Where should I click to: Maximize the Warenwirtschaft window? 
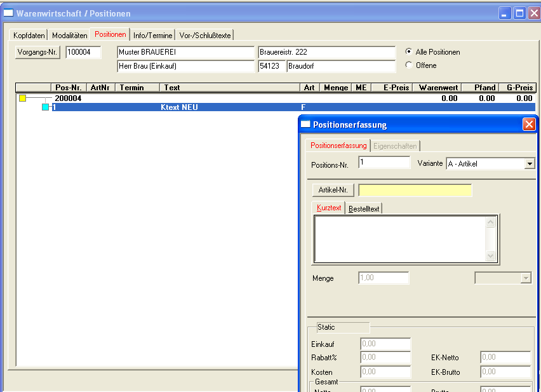tap(519, 13)
